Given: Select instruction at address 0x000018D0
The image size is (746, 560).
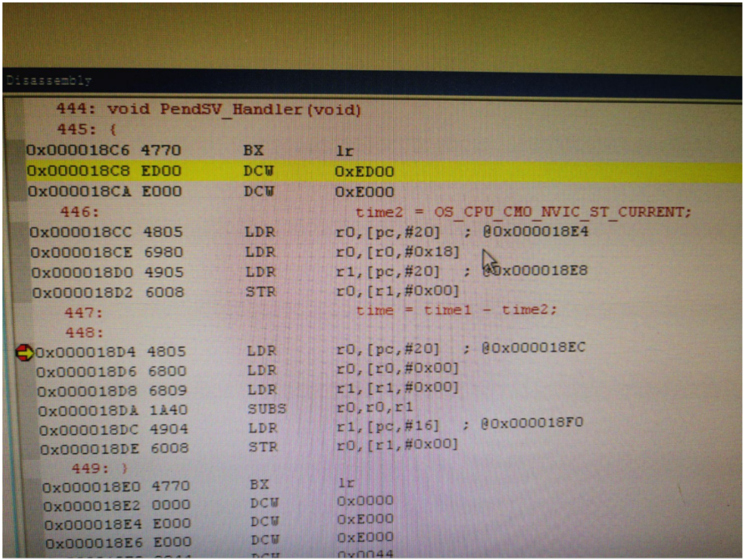Looking at the screenshot, I should (x=309, y=272).
